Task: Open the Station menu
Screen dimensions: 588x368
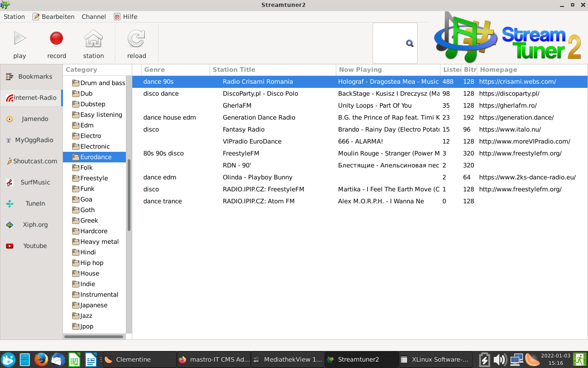Action: pos(14,17)
